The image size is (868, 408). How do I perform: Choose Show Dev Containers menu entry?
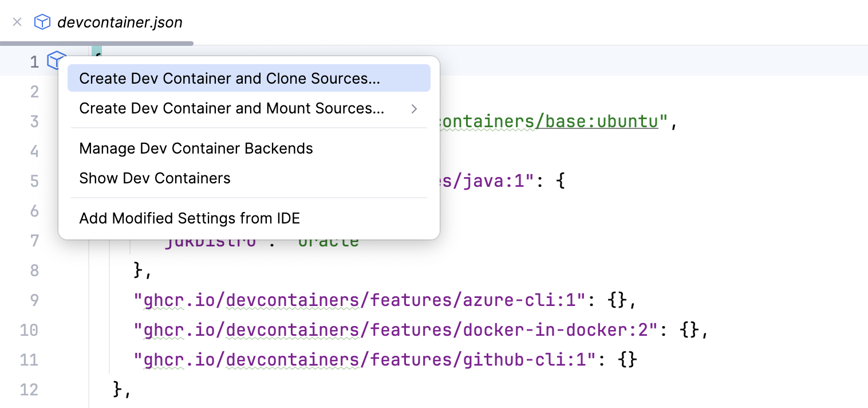click(x=155, y=178)
